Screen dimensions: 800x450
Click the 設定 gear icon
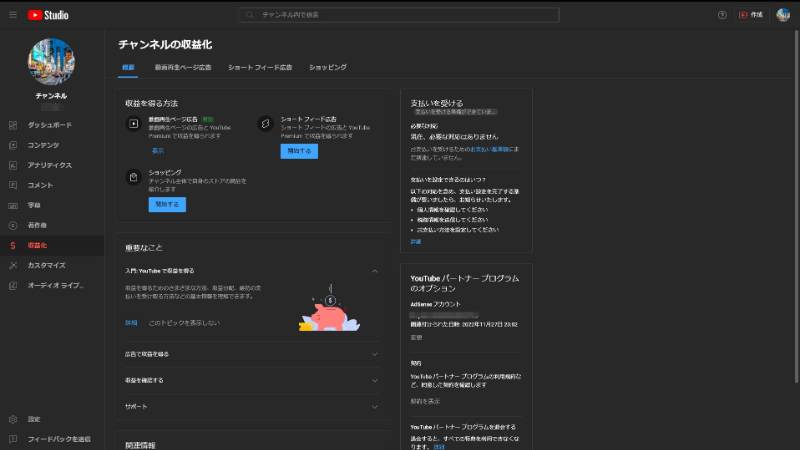point(13,419)
